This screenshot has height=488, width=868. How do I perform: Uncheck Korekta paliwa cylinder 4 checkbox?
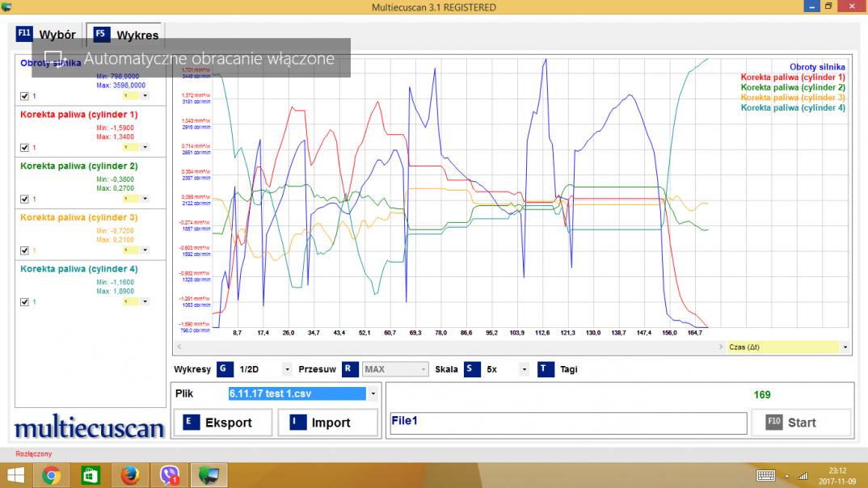coord(24,302)
